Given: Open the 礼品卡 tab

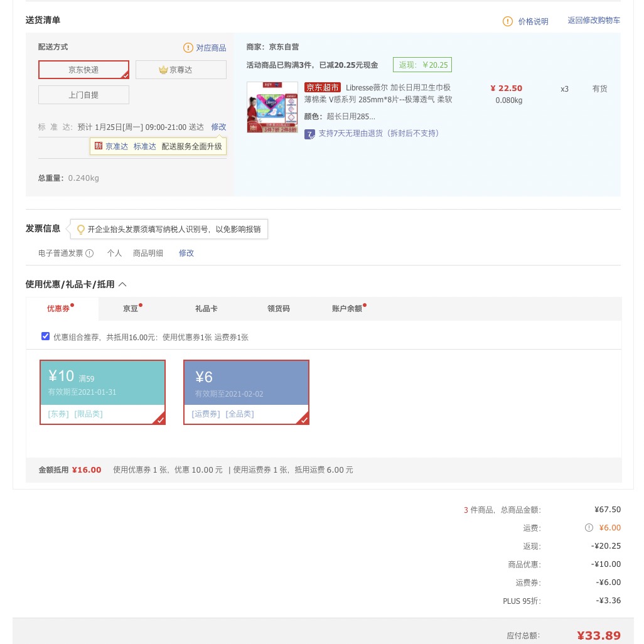Looking at the screenshot, I should 206,308.
